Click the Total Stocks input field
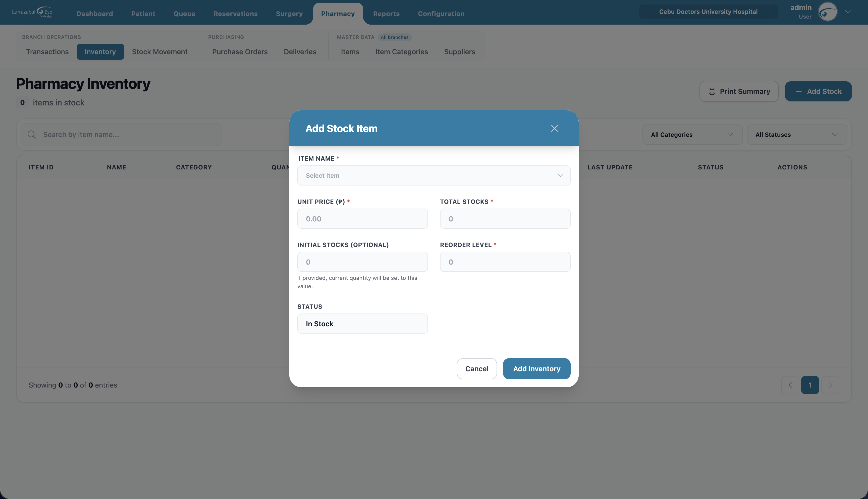The height and width of the screenshot is (499, 868). (505, 219)
